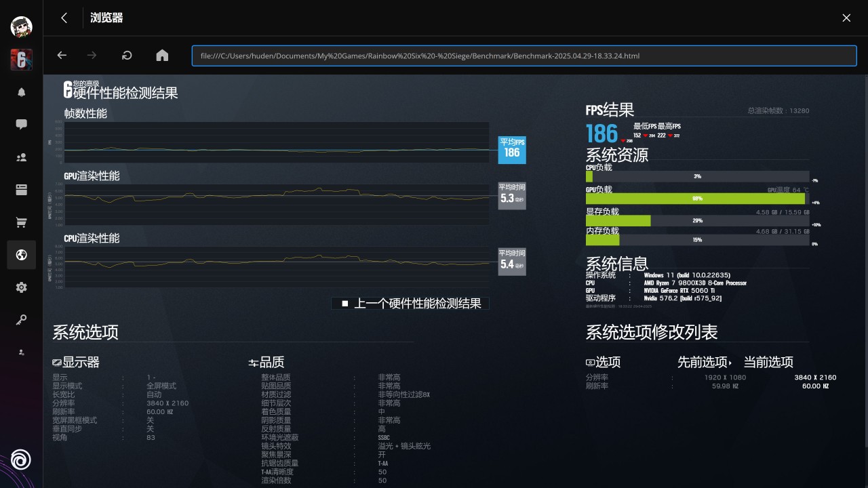The width and height of the screenshot is (868, 488).
Task: Open the user avatar profile
Action: click(21, 27)
